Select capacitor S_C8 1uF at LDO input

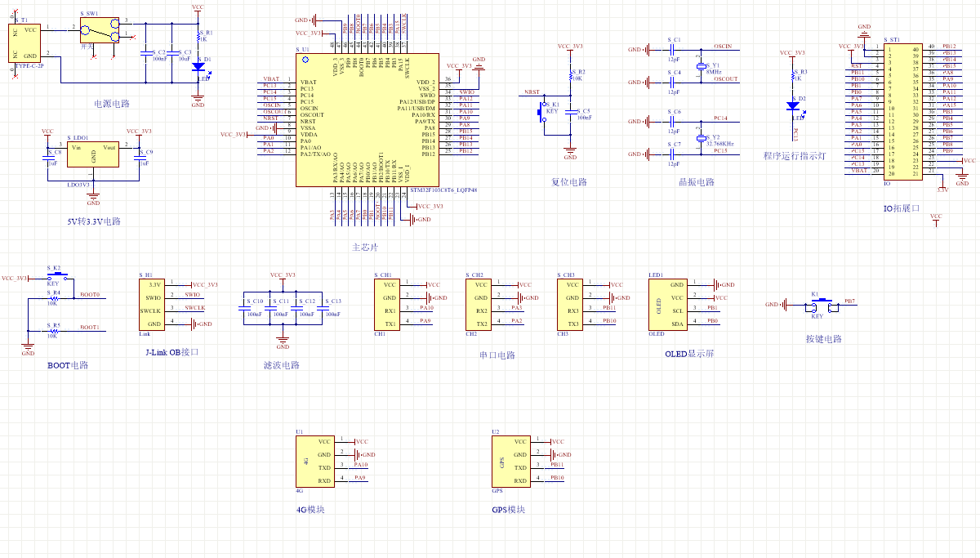tap(47, 158)
